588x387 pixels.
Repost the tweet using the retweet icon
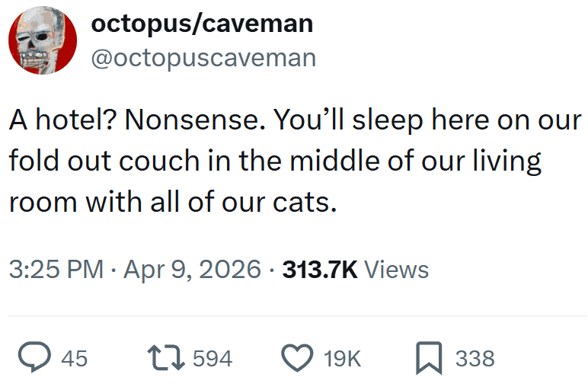pyautogui.click(x=166, y=357)
